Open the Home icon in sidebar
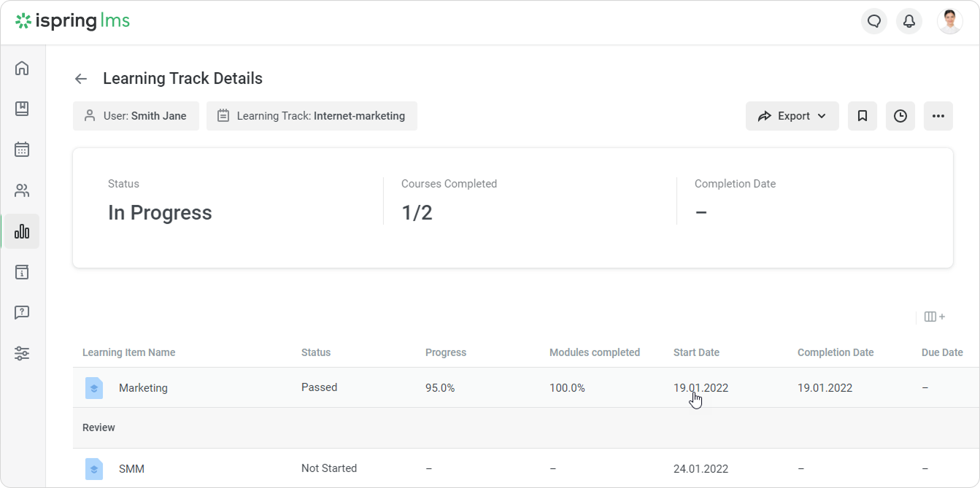980x488 pixels. pos(22,69)
